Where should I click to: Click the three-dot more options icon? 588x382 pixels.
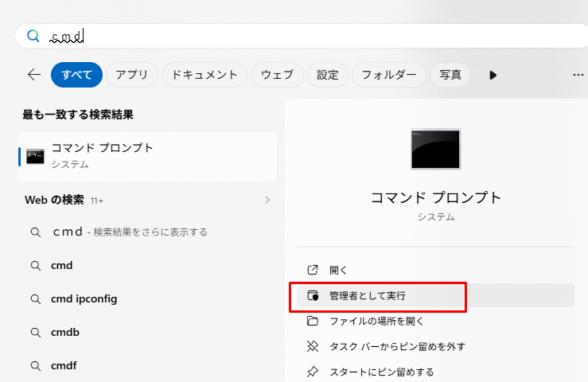tap(578, 75)
